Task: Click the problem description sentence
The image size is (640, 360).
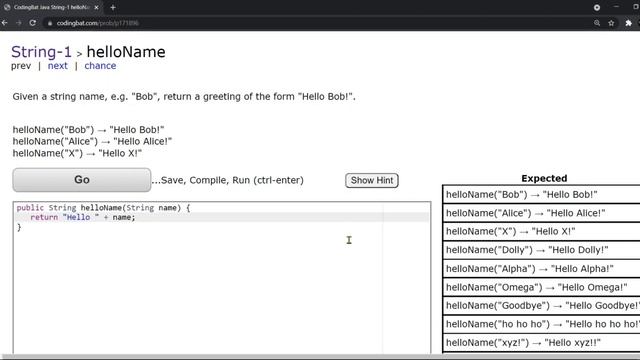Action: (184, 97)
